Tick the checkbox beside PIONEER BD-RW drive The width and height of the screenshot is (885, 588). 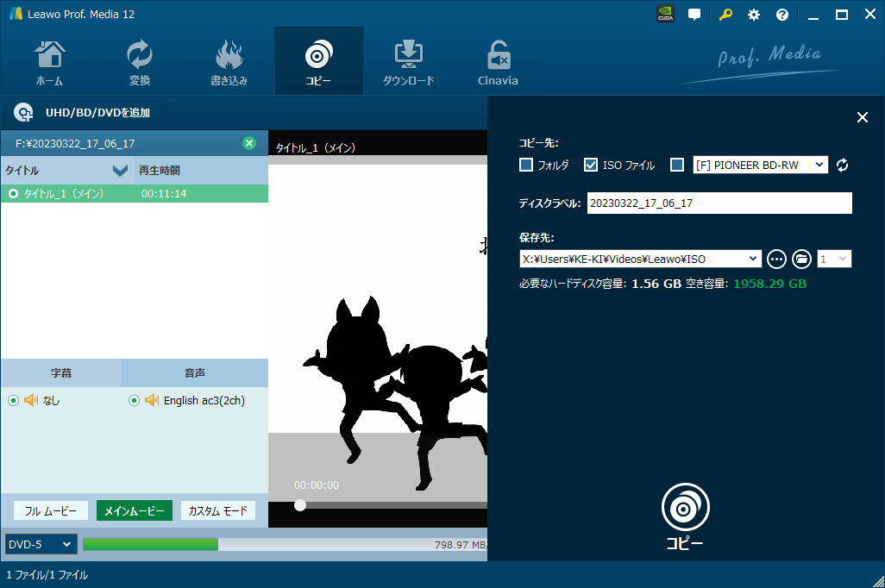(x=677, y=165)
